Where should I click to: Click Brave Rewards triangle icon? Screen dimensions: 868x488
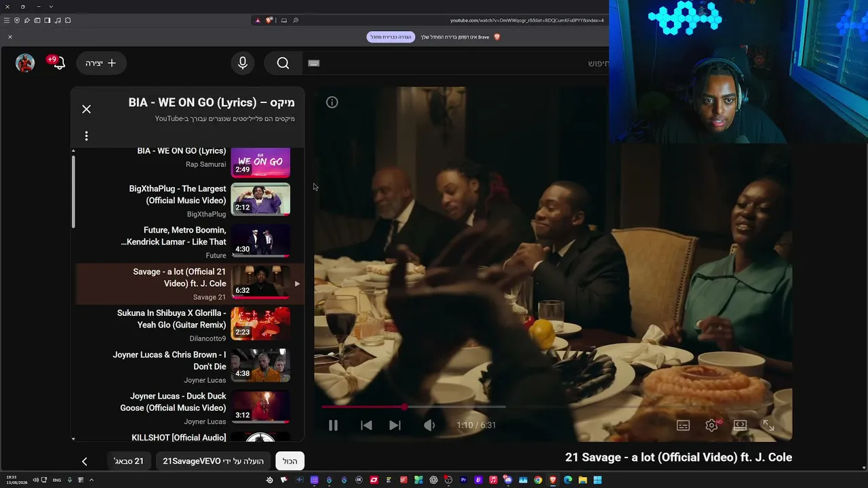pos(258,20)
